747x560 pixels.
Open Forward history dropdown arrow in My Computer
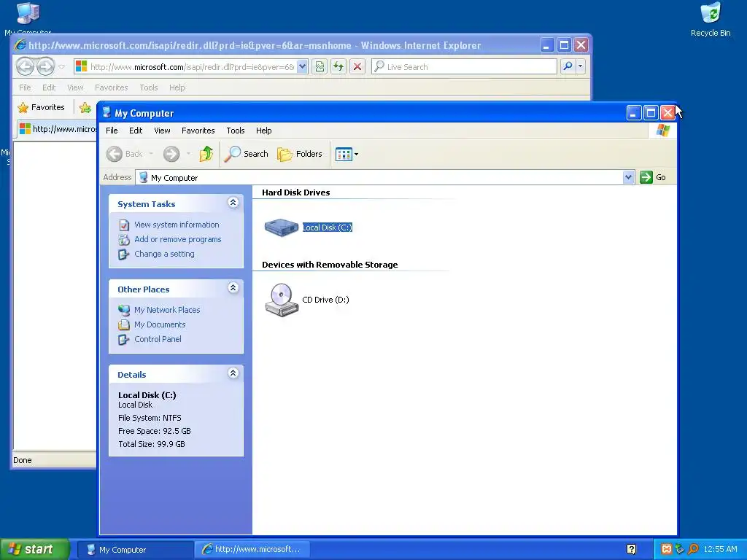coord(189,154)
